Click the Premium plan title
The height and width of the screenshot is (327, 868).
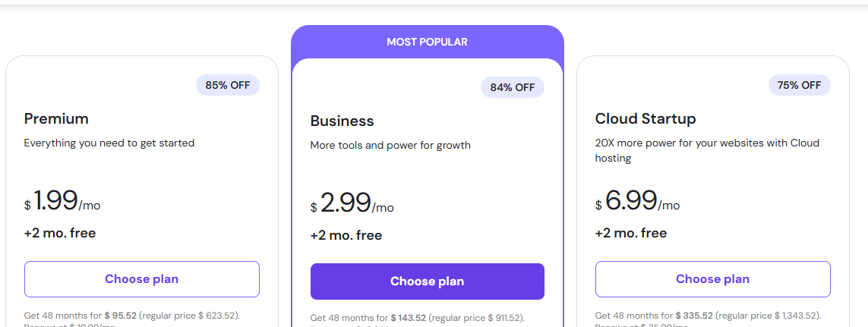coord(56,118)
